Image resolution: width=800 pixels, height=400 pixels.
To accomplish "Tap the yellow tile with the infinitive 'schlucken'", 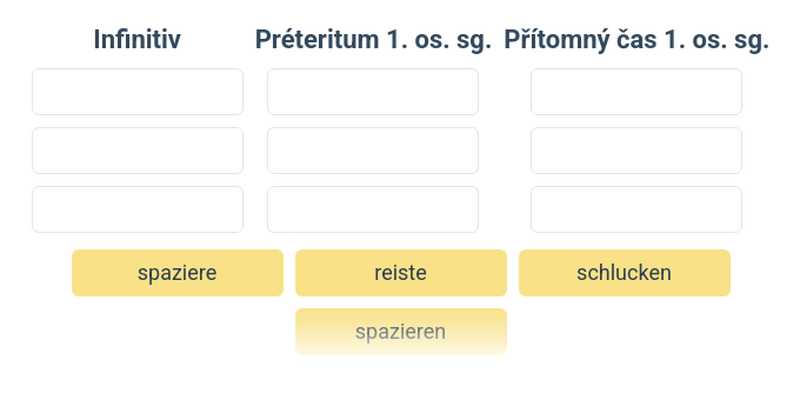I will click(624, 273).
